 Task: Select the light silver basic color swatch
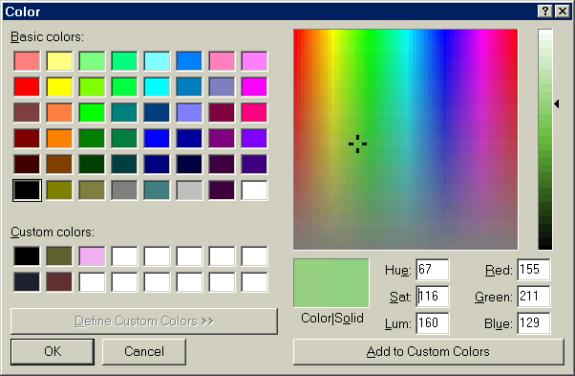(189, 190)
